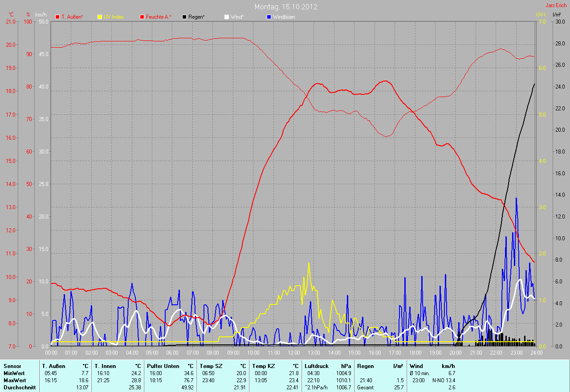Click the rain total value '25.7'
The height and width of the screenshot is (392, 570).
point(398,387)
